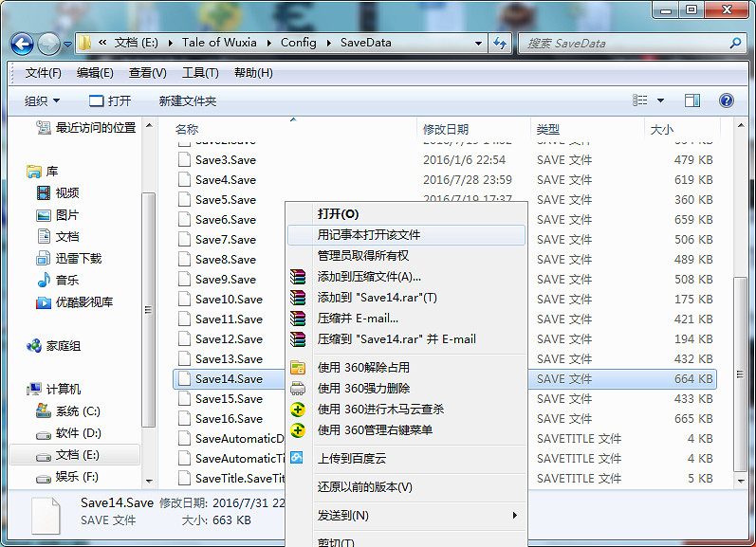Open the view options dropdown arrow

661,100
